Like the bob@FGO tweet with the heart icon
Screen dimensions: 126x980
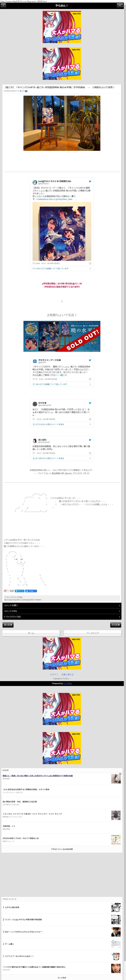(34, 263)
